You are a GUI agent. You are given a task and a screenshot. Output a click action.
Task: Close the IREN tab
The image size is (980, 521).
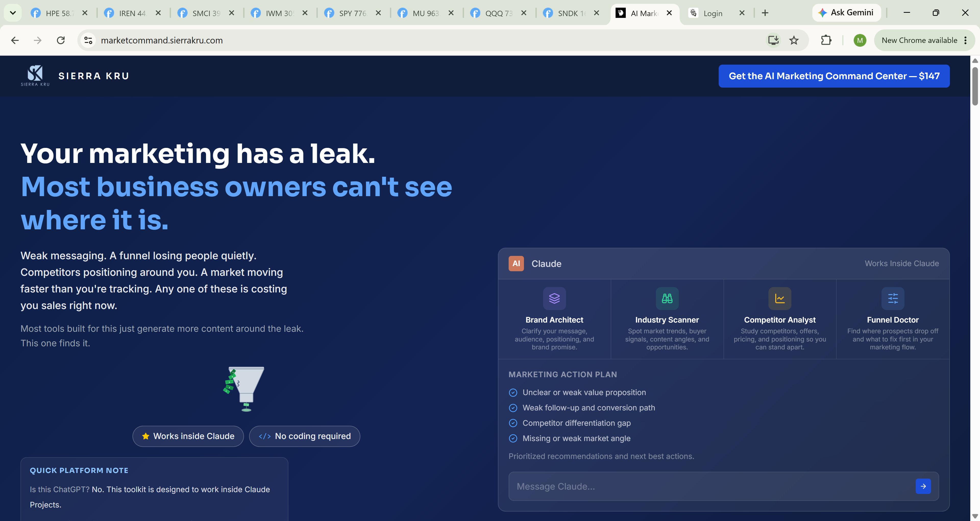(x=158, y=13)
